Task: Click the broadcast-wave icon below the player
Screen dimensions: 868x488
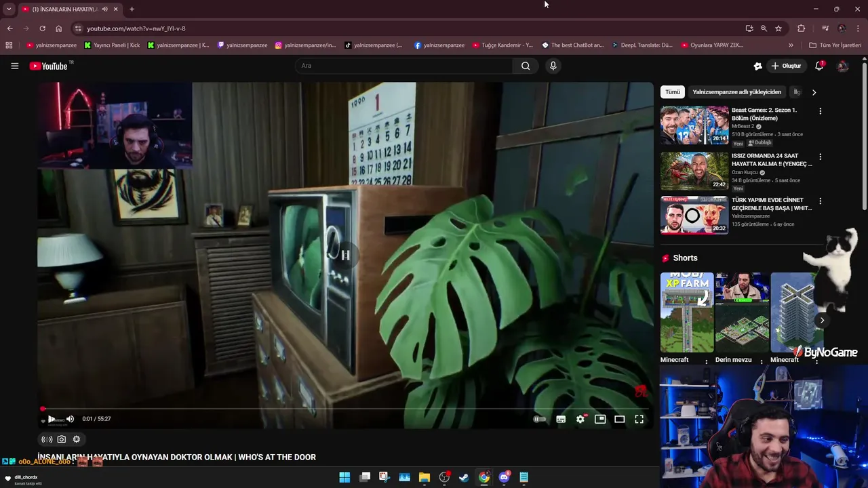Action: tap(47, 439)
